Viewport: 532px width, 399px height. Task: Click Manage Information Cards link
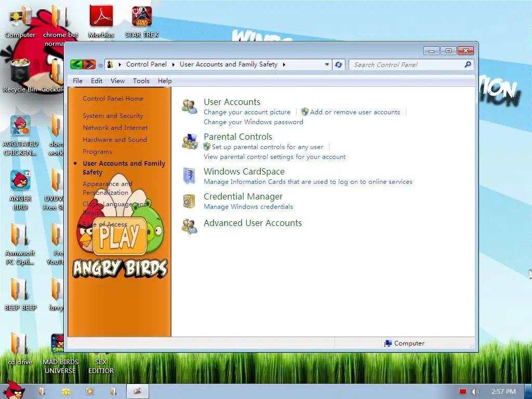[308, 181]
